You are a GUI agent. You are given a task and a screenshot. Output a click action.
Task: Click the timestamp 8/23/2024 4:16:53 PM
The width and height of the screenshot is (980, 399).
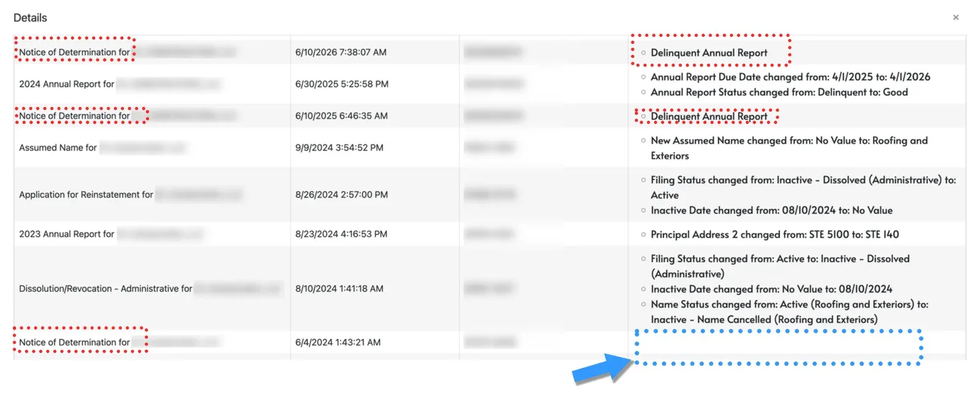(341, 234)
